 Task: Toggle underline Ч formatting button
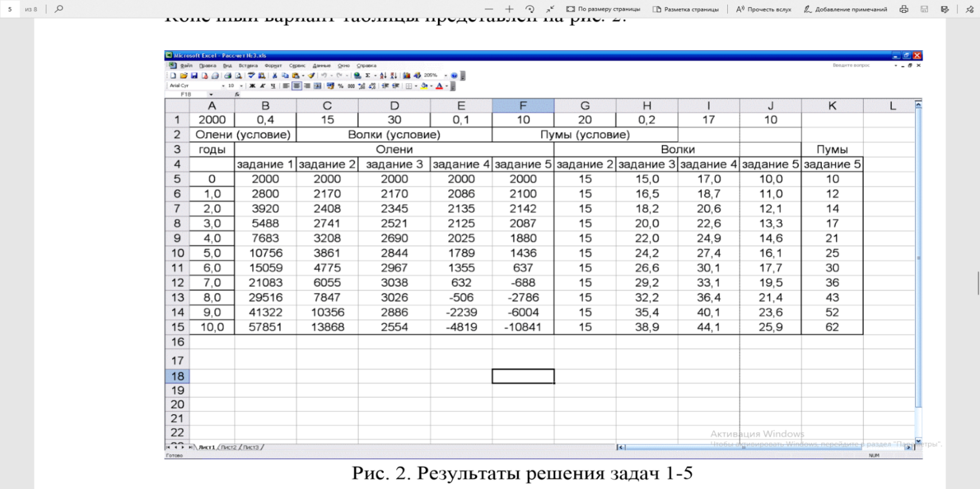(273, 86)
